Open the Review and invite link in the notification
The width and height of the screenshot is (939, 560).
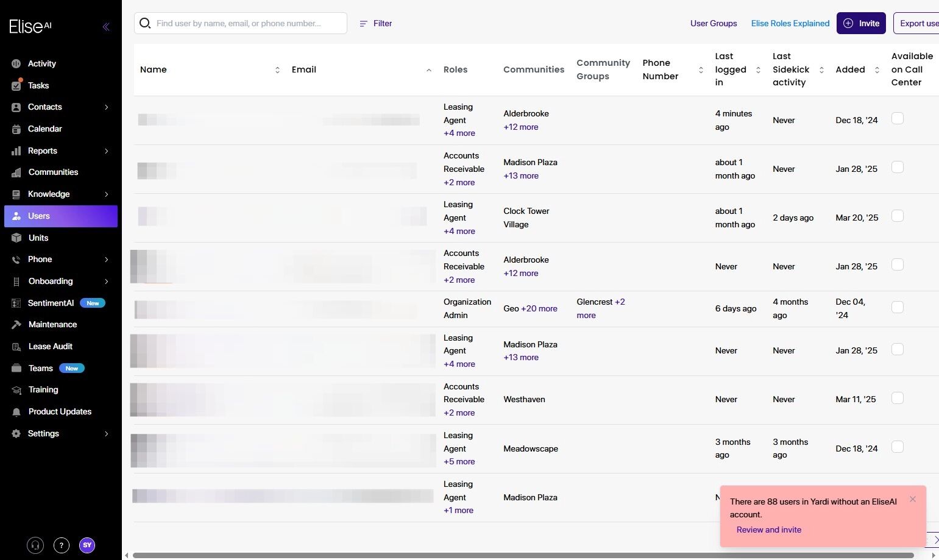pyautogui.click(x=768, y=530)
